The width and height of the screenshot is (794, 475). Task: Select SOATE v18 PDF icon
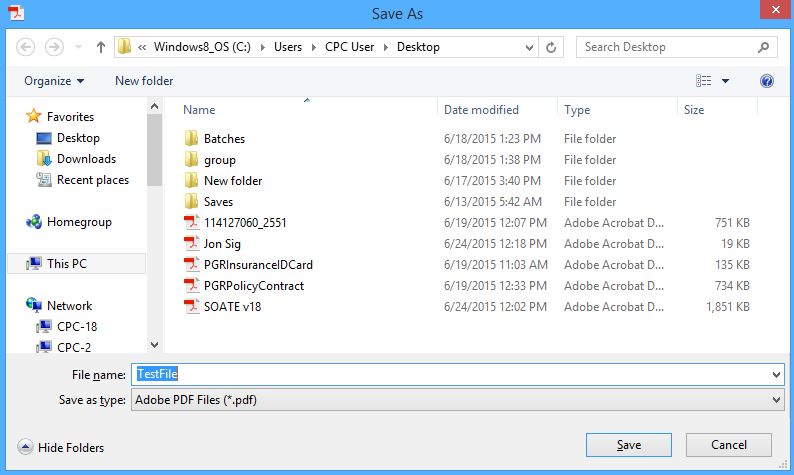pos(191,306)
